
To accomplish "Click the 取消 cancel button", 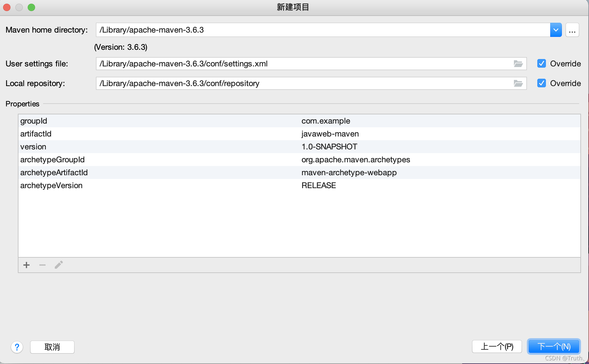I will click(52, 347).
